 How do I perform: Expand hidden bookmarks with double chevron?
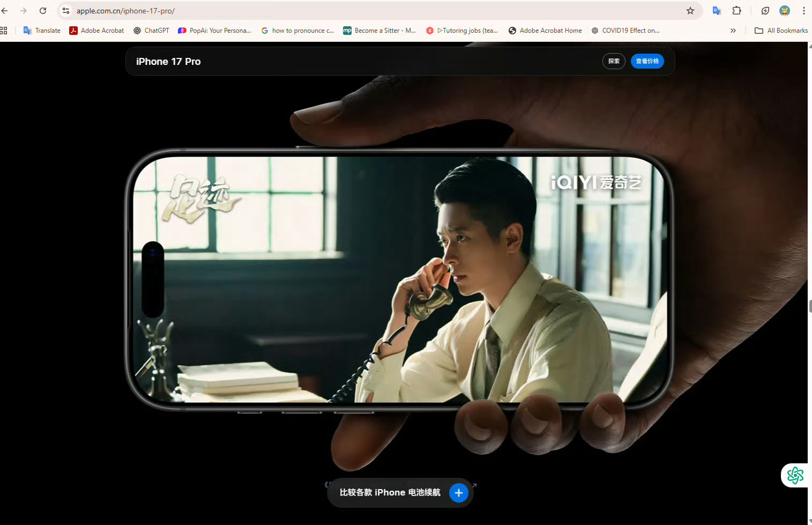point(733,31)
